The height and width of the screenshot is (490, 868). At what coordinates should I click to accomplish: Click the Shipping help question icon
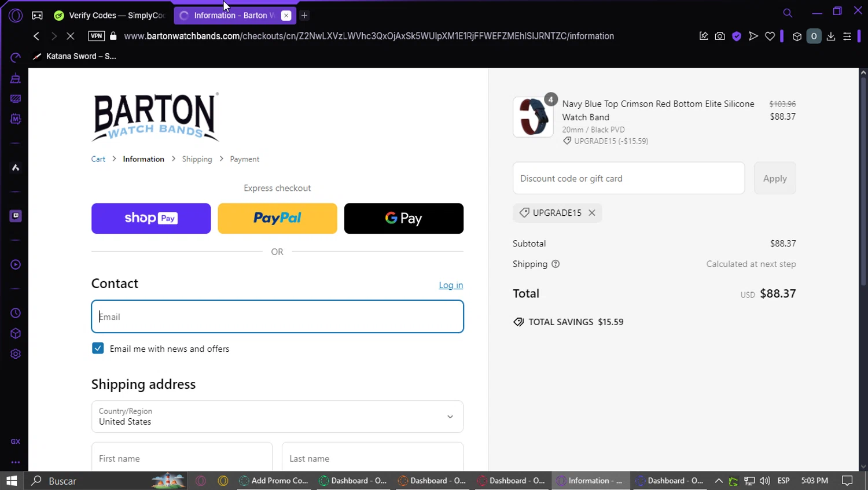click(x=556, y=264)
